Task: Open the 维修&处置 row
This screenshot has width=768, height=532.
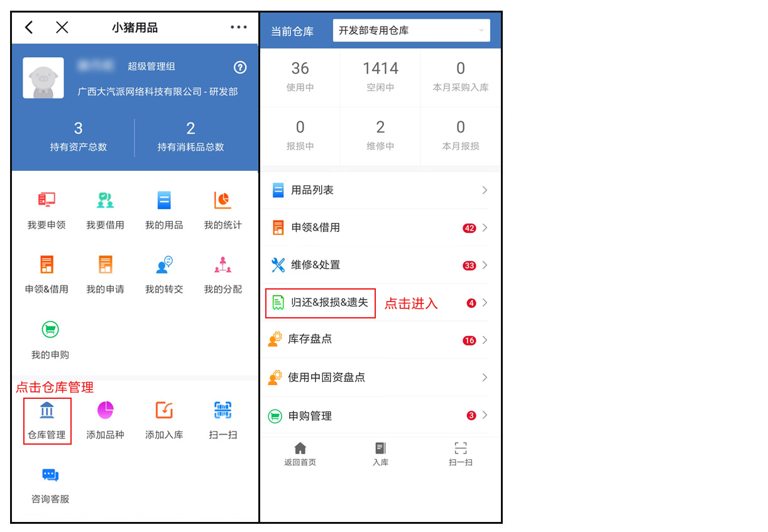Action: coord(380,265)
